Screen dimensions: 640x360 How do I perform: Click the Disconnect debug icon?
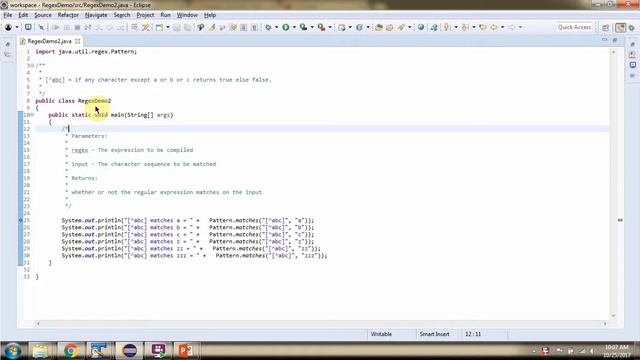click(x=88, y=27)
